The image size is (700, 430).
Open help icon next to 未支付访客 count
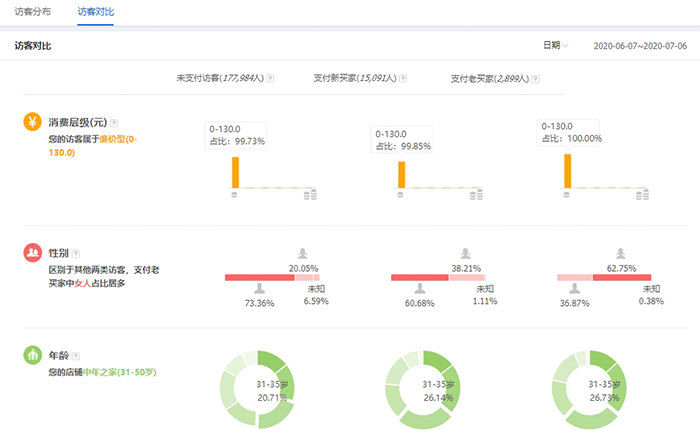(270, 77)
